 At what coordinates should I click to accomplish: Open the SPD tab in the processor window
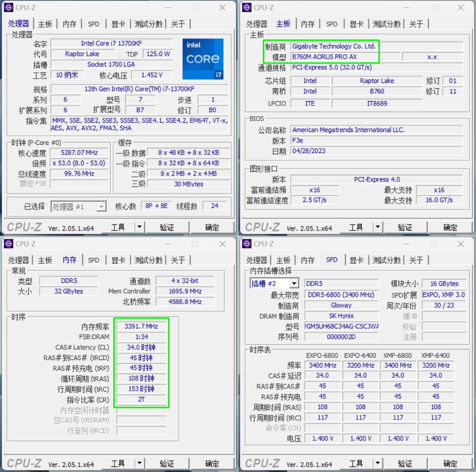(x=93, y=24)
